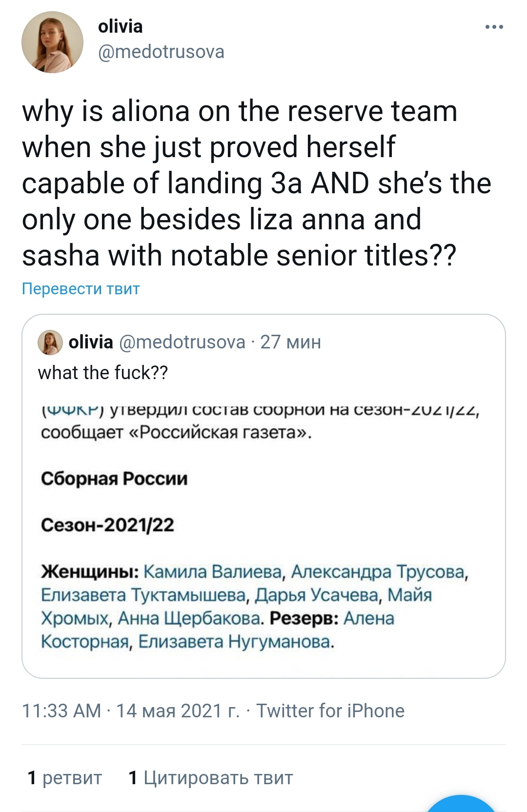Click olivia's large profile avatar

click(x=52, y=42)
